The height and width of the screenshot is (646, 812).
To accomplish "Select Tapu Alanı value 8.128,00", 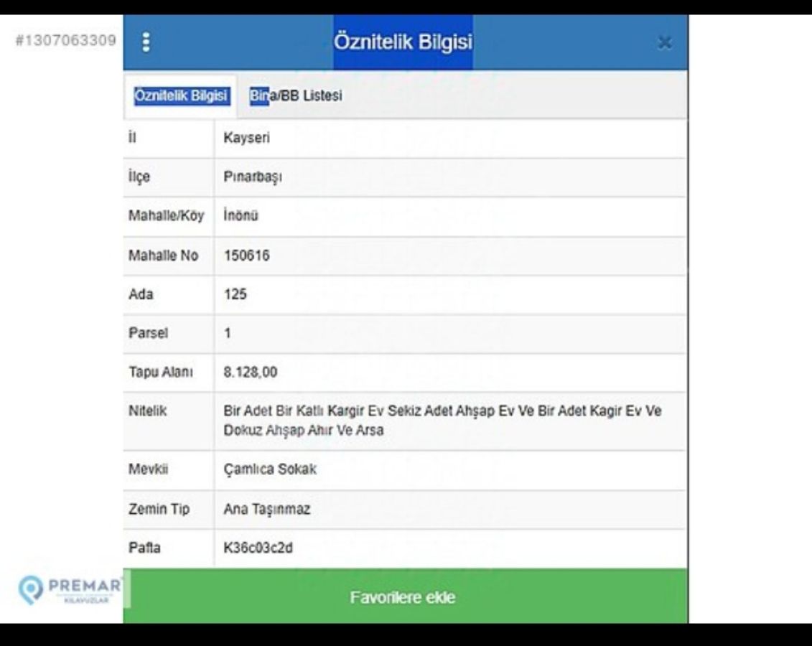I will point(251,373).
